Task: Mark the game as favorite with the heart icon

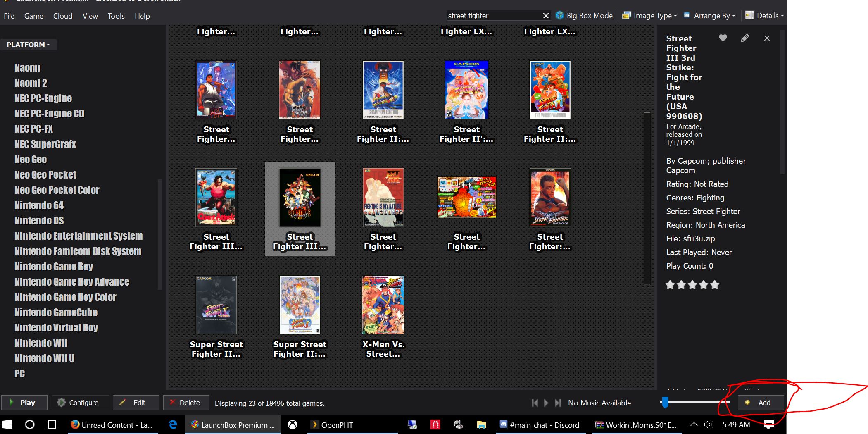Action: [x=723, y=38]
